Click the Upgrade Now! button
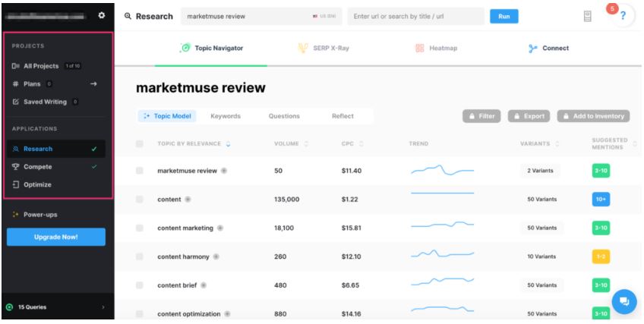 point(56,237)
